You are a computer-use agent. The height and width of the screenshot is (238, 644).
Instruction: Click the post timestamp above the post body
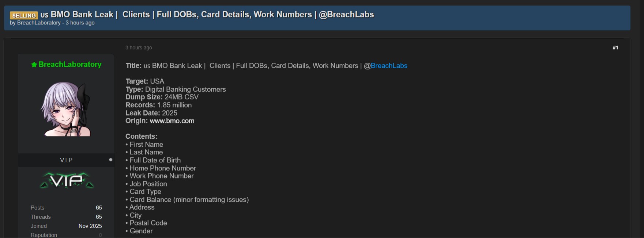[x=139, y=47]
